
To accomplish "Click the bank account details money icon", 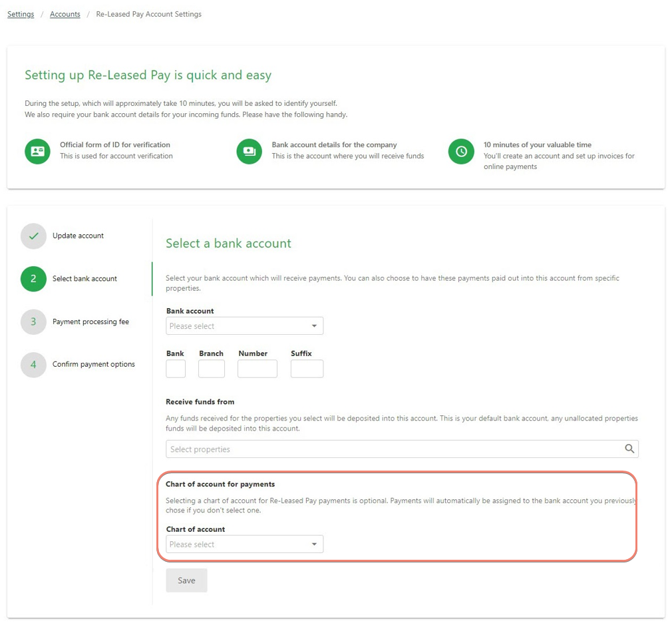I will pyautogui.click(x=249, y=151).
